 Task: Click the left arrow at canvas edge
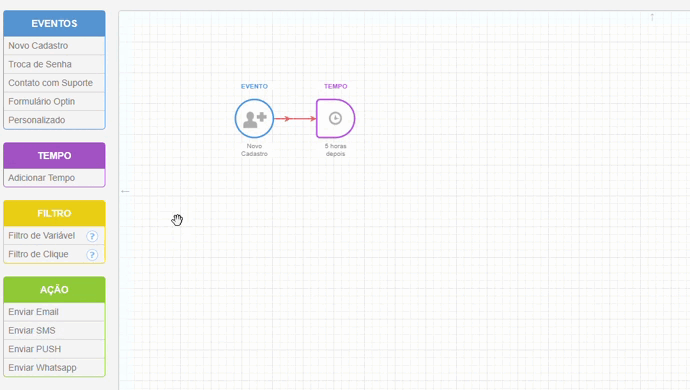(125, 191)
